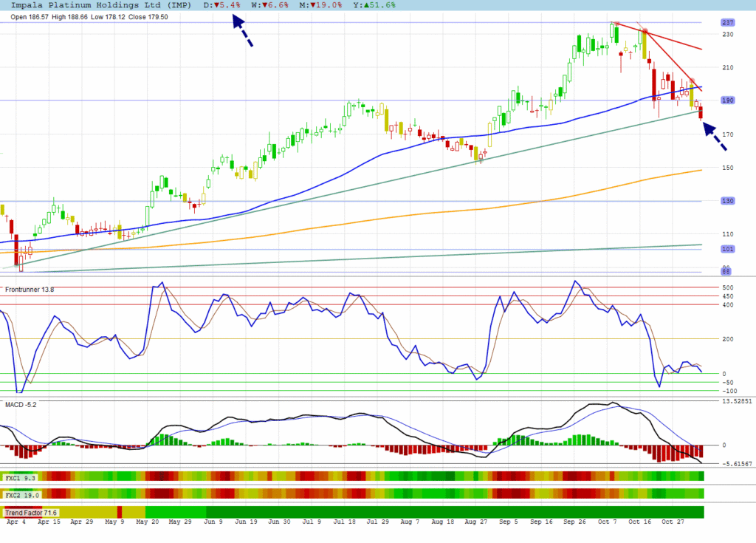Click the Oct 7 date on time axis

(x=608, y=522)
